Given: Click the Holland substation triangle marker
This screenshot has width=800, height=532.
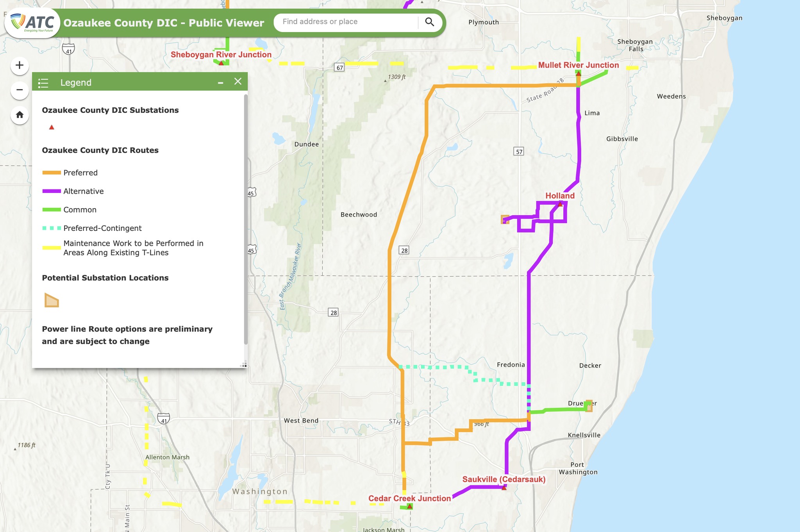Looking at the screenshot, I should pos(560,204).
